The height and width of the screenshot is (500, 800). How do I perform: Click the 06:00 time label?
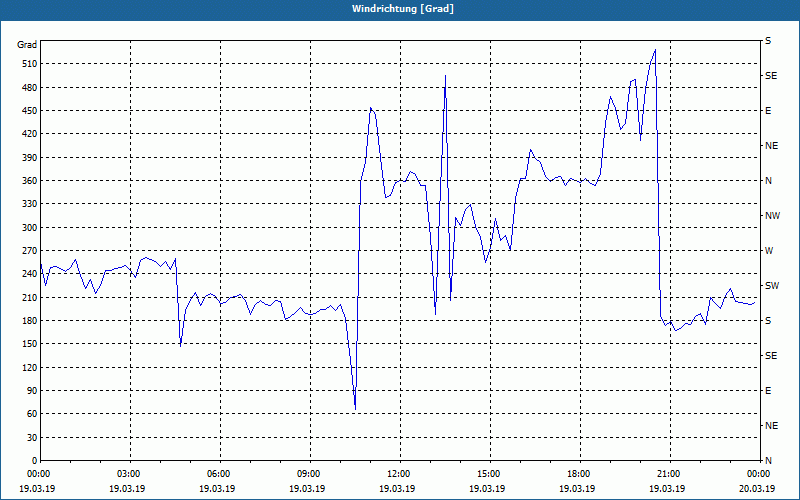217,473
